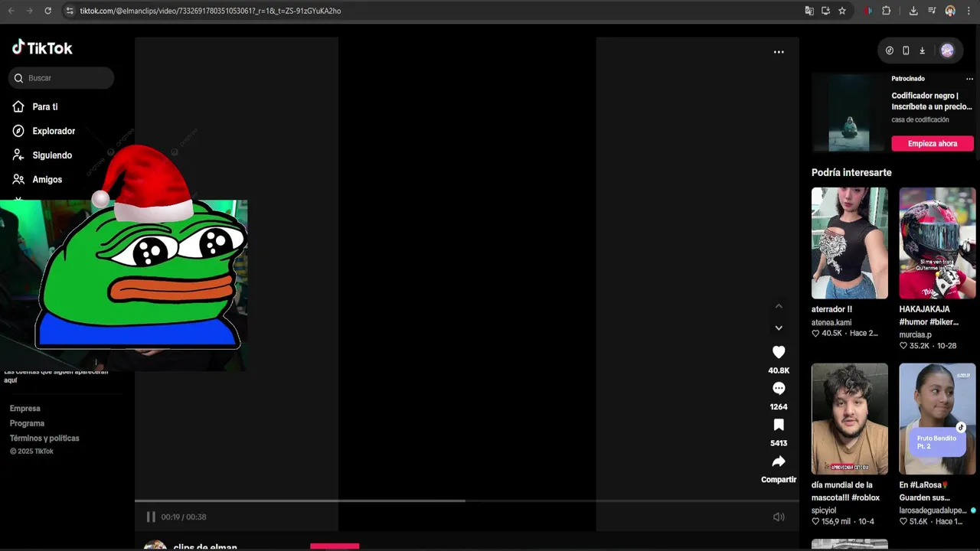
Task: Save video with the bookmark icon
Action: click(x=779, y=425)
